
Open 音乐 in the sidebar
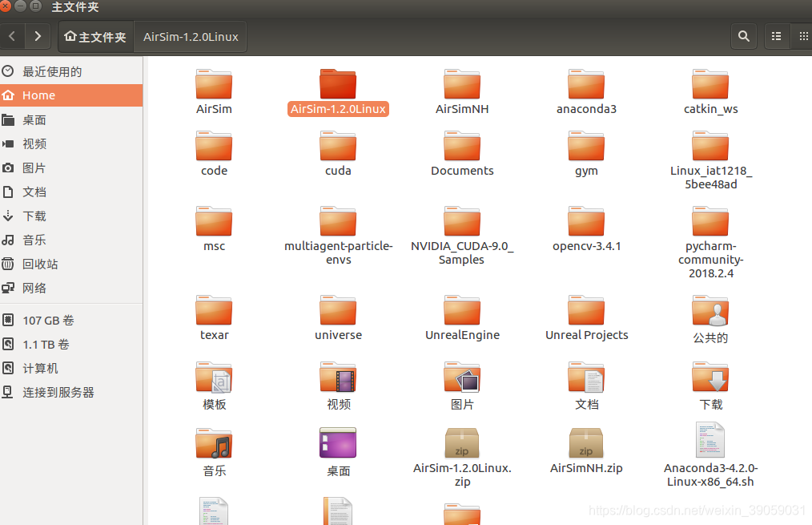[x=71, y=240]
